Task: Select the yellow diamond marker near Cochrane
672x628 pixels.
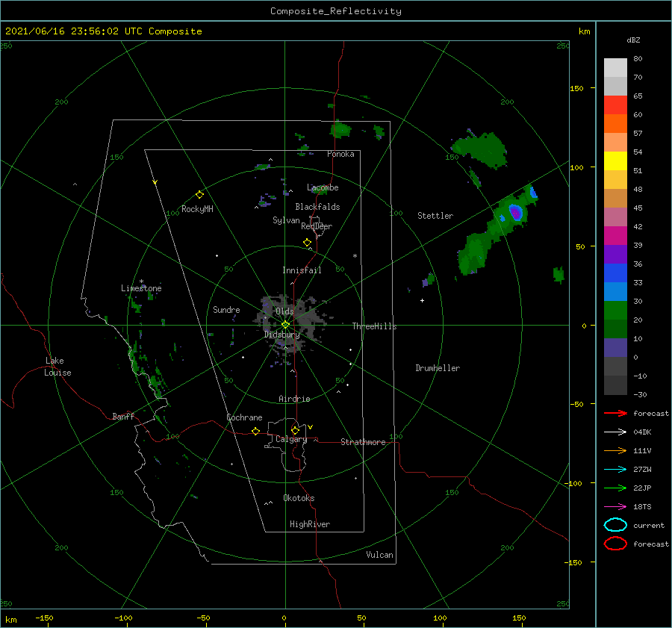Action: click(x=255, y=431)
